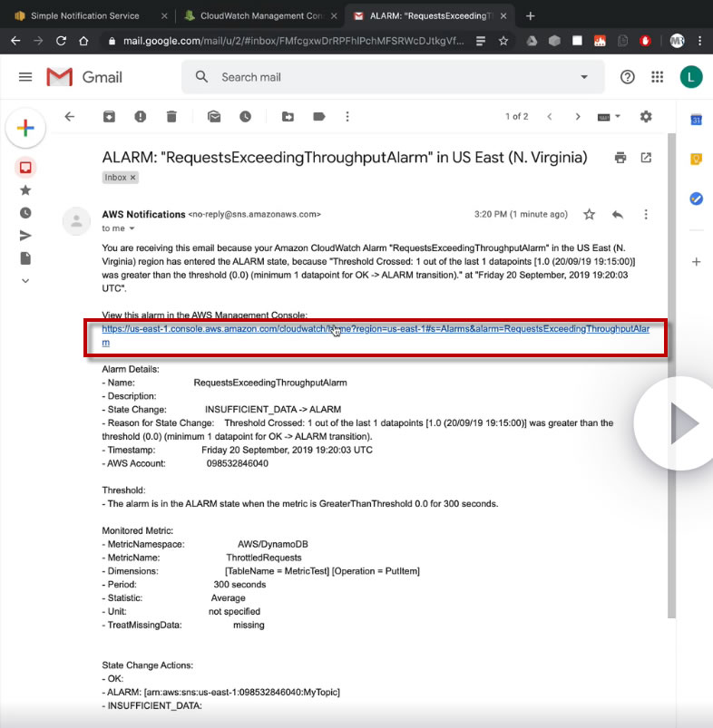Remove the Inbox label from this email
The image size is (713, 728).
[x=132, y=178]
